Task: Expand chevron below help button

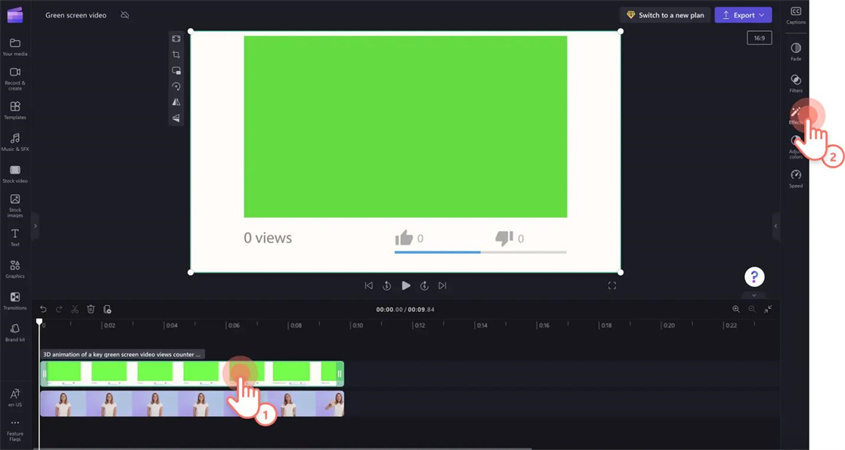Action: (754, 295)
